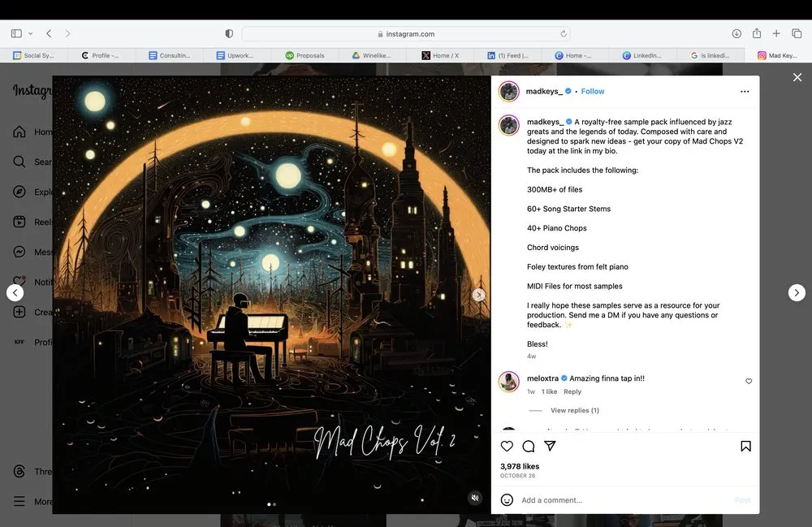Open the post's three-dot options menu
This screenshot has height=527, width=812.
point(745,91)
